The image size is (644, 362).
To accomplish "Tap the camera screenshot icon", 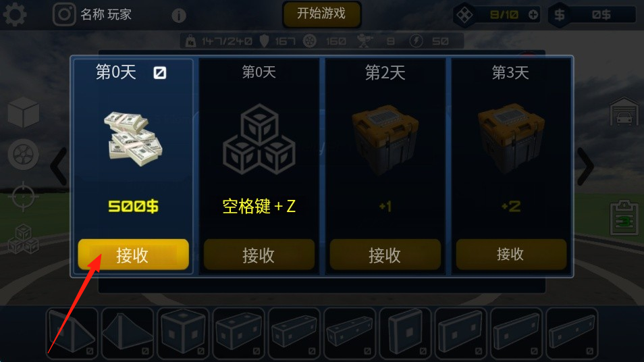I will [x=64, y=14].
